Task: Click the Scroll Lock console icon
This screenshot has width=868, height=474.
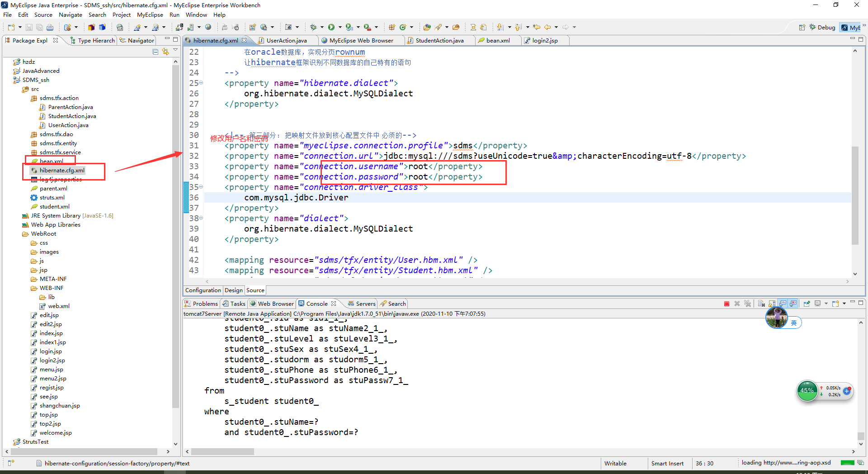Action: point(772,303)
